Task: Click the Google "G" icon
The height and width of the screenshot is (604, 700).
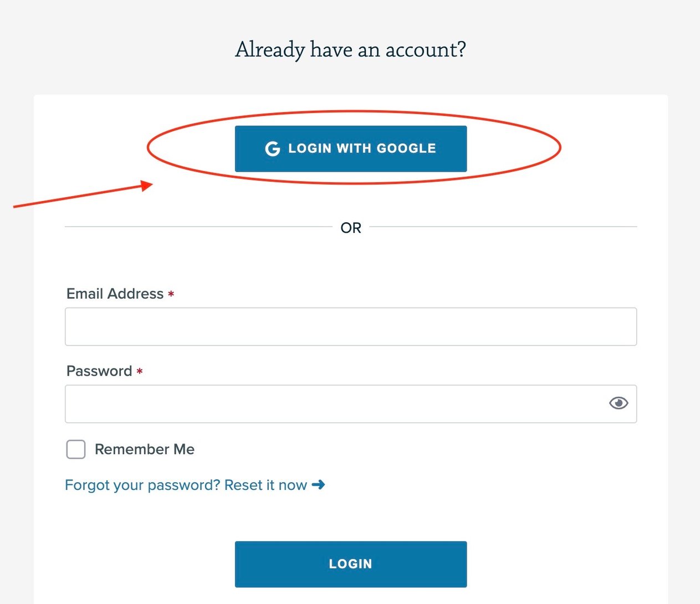Action: (273, 149)
